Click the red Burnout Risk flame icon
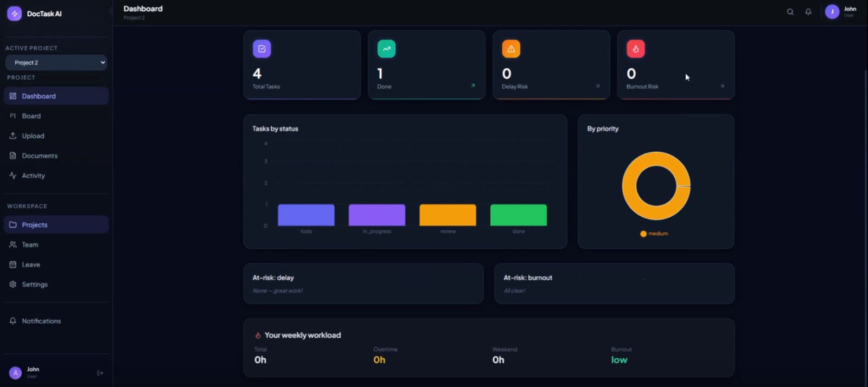The image size is (868, 387). pyautogui.click(x=636, y=49)
